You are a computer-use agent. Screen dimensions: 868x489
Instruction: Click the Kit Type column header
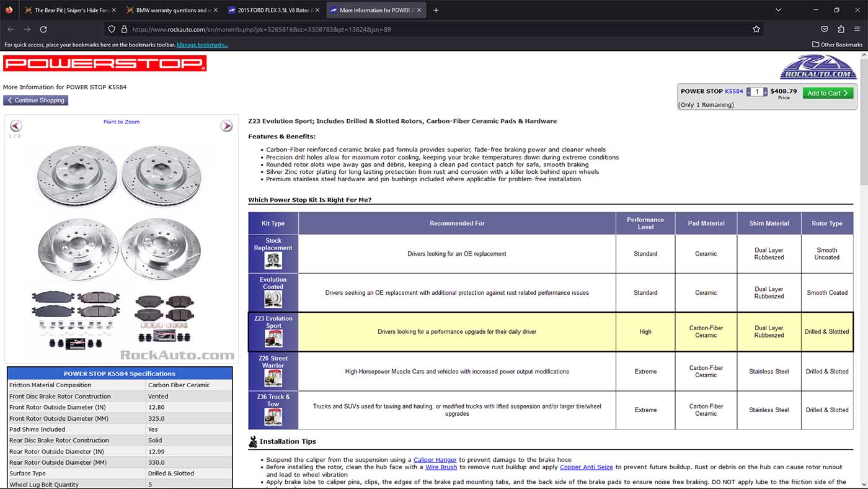pyautogui.click(x=273, y=223)
